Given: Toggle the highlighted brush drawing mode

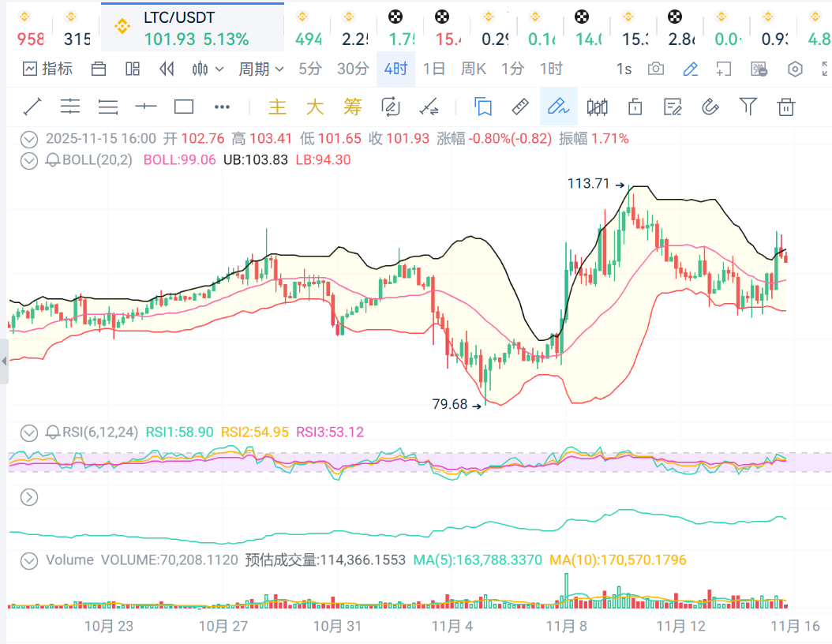Looking at the screenshot, I should (x=558, y=107).
